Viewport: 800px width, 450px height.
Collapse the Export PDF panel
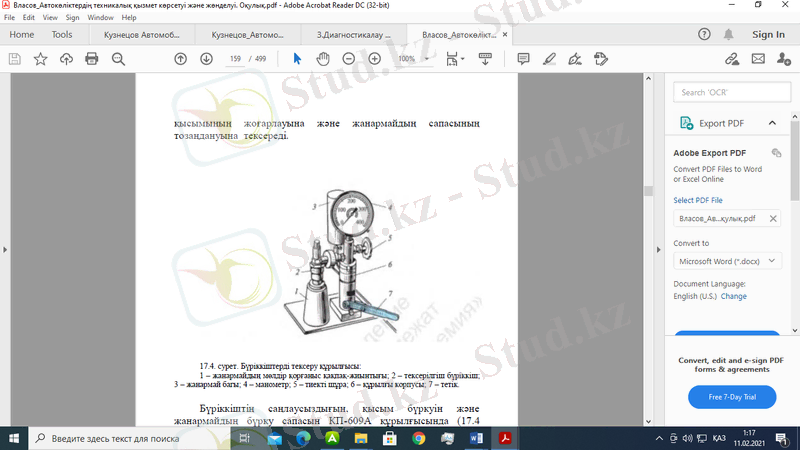pos(772,123)
